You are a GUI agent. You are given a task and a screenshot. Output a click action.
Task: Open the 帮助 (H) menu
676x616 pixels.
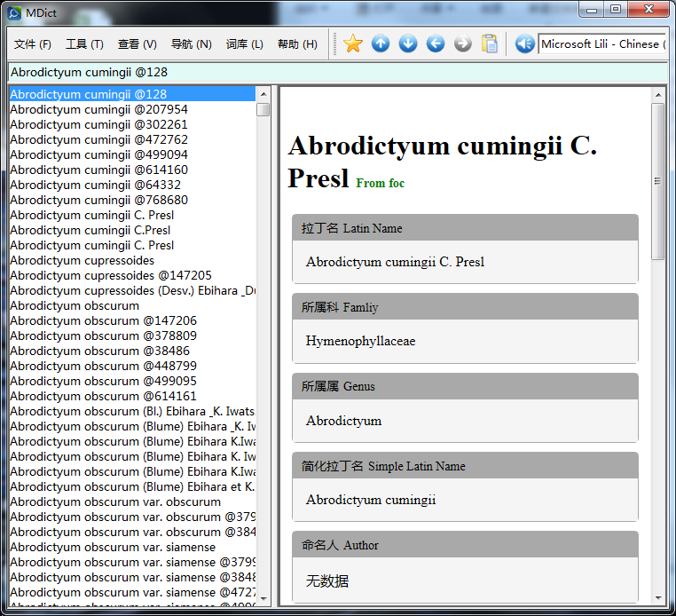297,44
